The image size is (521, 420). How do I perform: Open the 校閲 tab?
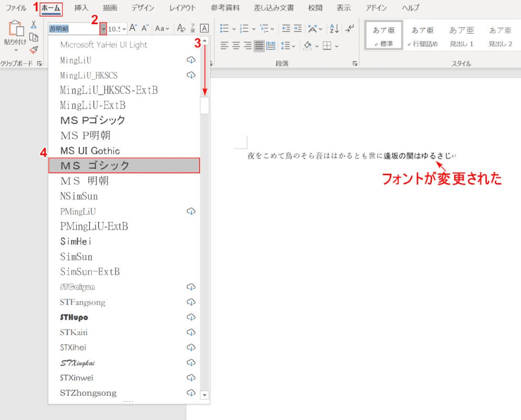pyautogui.click(x=315, y=8)
